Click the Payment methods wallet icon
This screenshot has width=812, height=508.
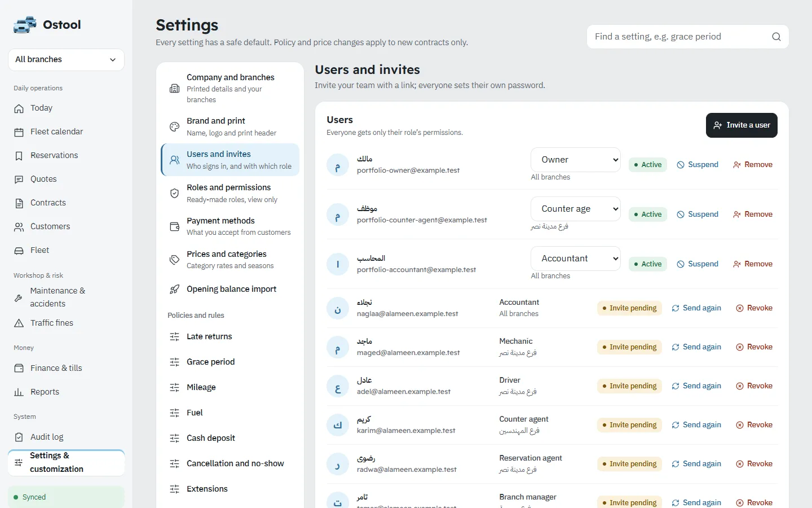coord(175,227)
